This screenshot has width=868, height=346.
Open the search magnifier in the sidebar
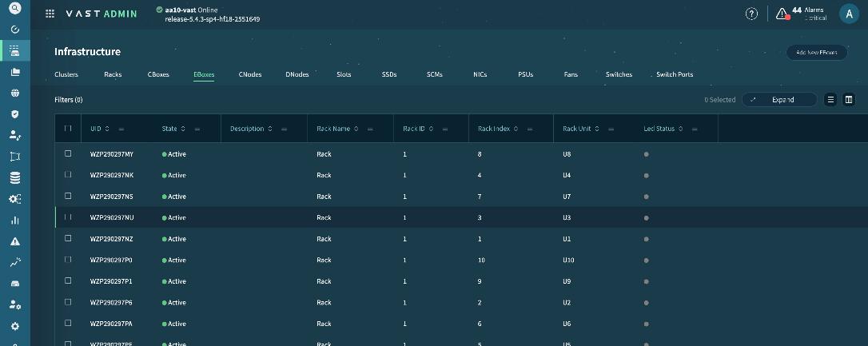tap(15, 8)
